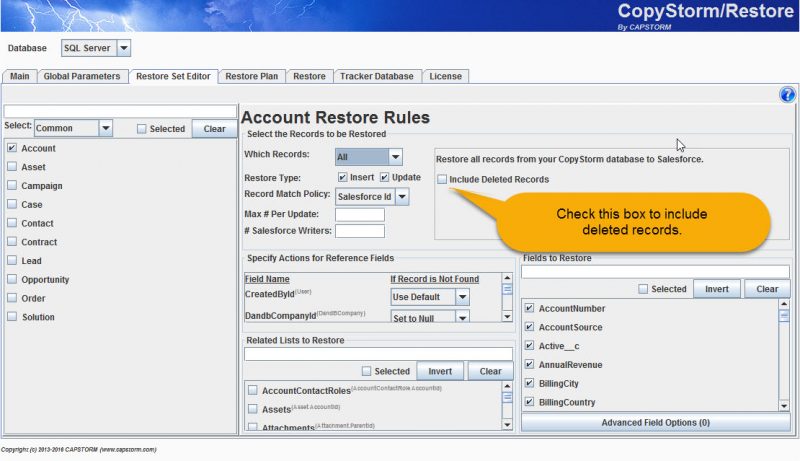Viewport: 800px width, 461px height.
Task: Open the Database SQL Server dropdown
Action: (96, 48)
